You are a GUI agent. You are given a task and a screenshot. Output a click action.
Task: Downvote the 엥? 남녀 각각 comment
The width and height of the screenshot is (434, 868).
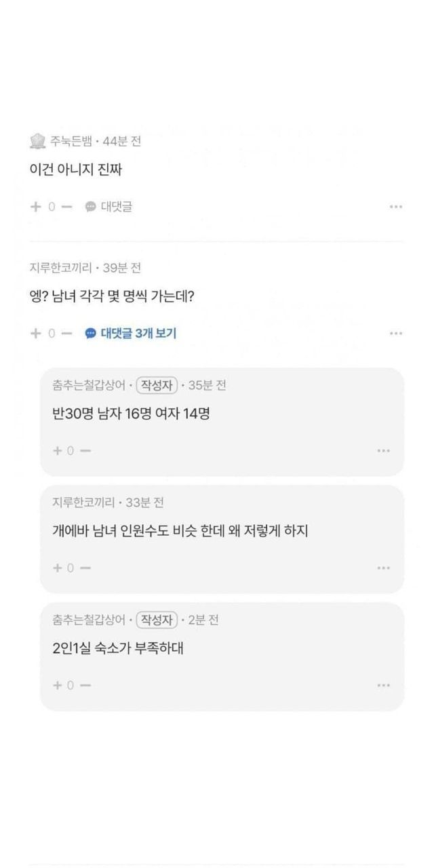pyautogui.click(x=66, y=333)
